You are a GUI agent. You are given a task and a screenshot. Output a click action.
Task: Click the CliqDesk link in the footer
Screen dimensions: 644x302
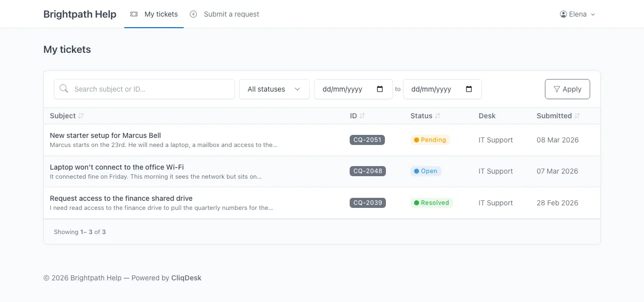pyautogui.click(x=186, y=278)
